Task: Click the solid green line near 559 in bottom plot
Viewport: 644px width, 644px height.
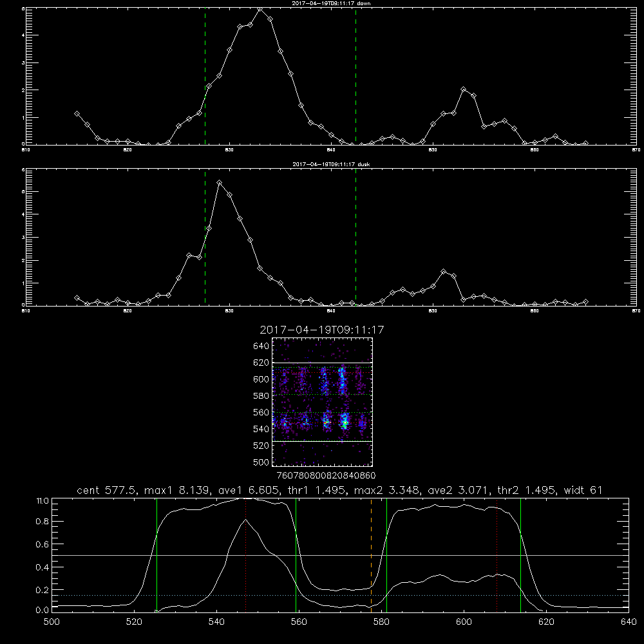Action: (x=296, y=554)
